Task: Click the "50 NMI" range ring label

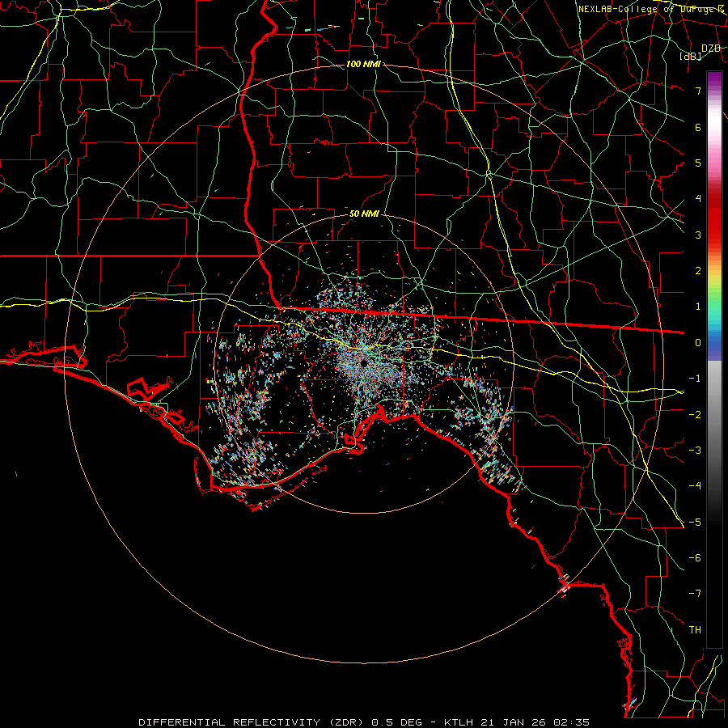Action: (x=364, y=214)
